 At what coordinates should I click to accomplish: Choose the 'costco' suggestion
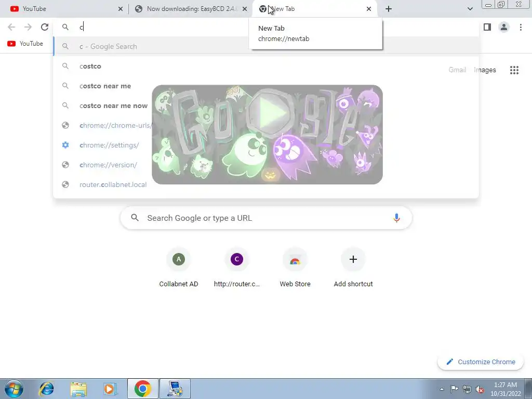(x=266, y=66)
